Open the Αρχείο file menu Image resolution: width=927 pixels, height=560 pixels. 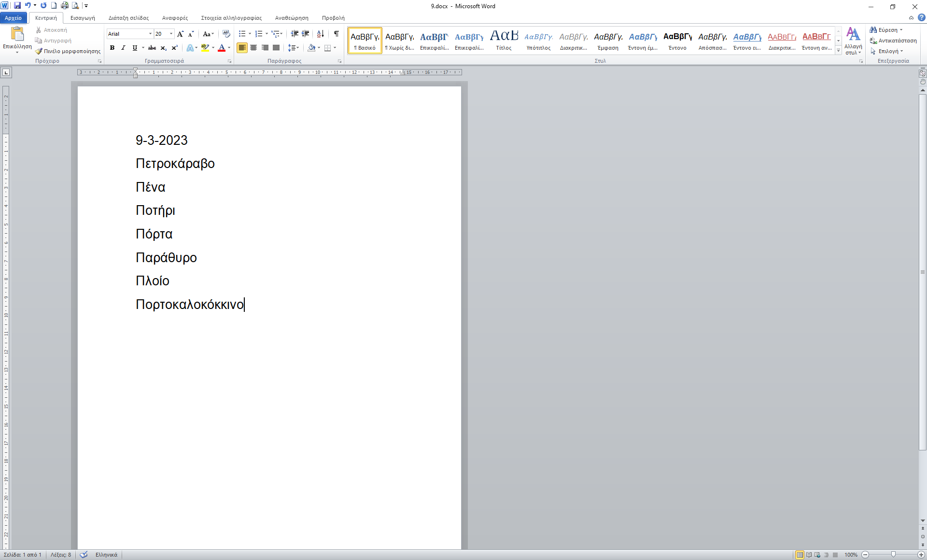pos(13,18)
